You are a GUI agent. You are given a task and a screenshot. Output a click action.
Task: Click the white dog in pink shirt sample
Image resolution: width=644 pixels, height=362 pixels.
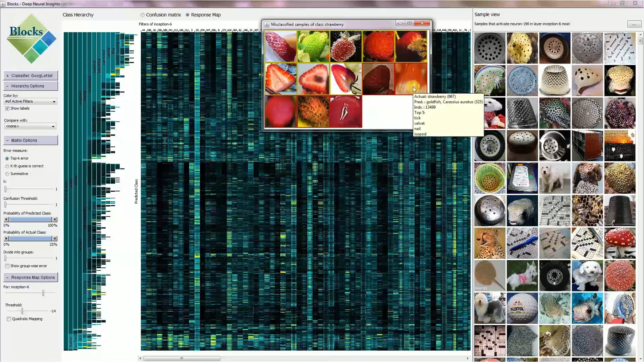(522, 276)
